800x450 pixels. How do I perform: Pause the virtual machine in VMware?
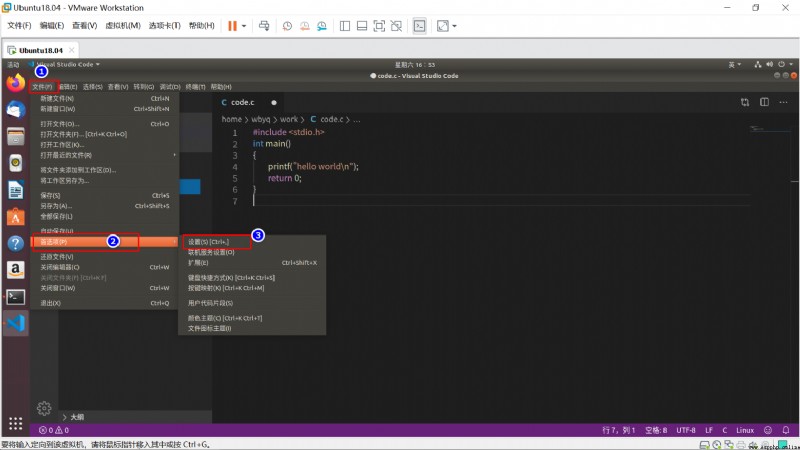tap(232, 26)
